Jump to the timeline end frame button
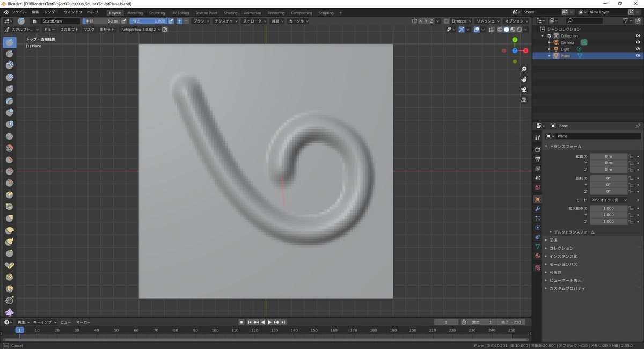The width and height of the screenshot is (644, 349). [x=283, y=322]
